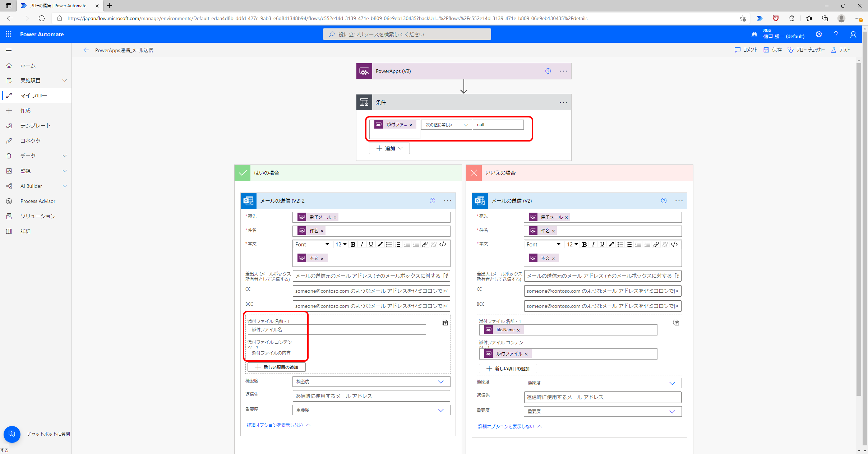Select マイ フロー in the sidebar
The width and height of the screenshot is (868, 454).
click(36, 96)
